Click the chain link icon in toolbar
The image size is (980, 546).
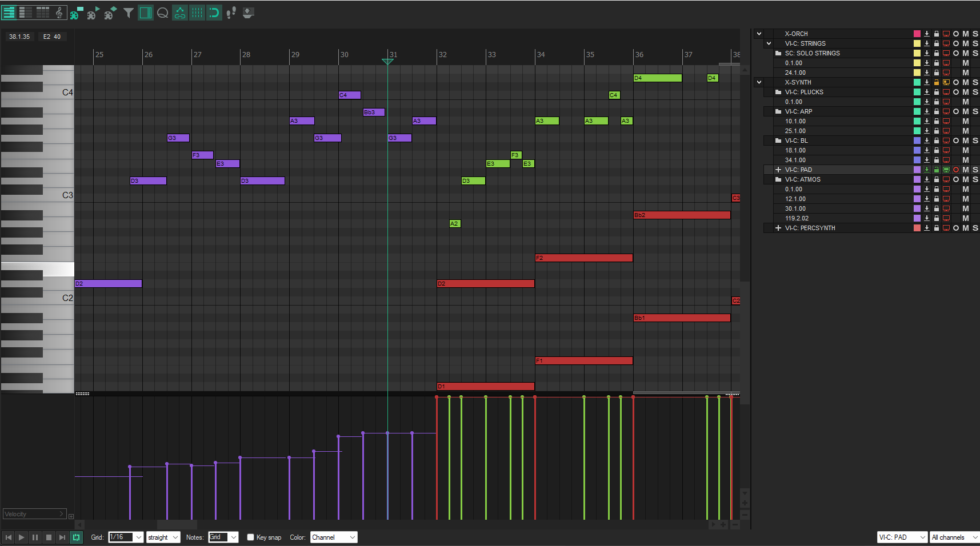point(179,12)
